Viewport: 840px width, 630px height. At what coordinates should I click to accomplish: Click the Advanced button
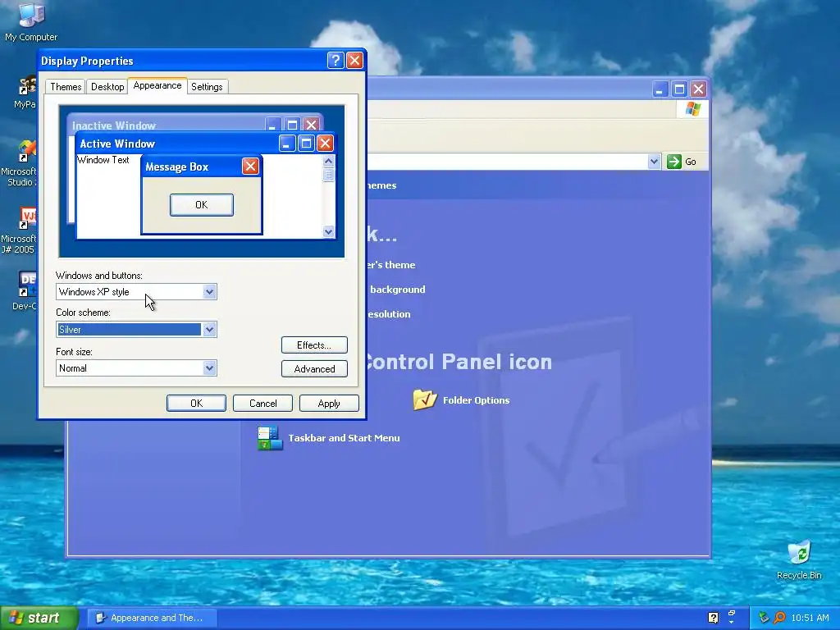click(314, 368)
